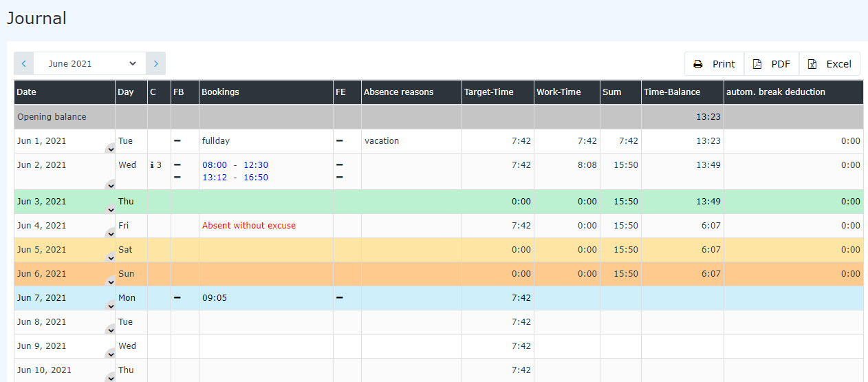Open the 13:12 - 16:50 booking
The width and height of the screenshot is (868, 382).
coord(235,178)
